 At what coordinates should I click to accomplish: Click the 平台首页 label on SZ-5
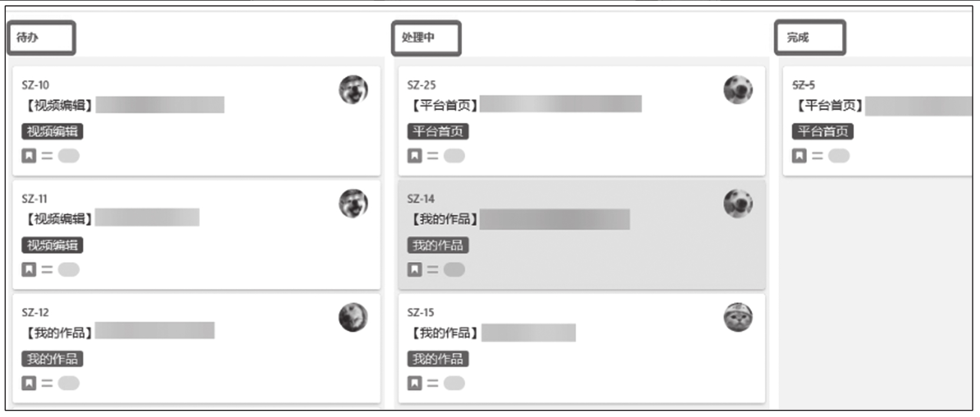click(x=823, y=131)
